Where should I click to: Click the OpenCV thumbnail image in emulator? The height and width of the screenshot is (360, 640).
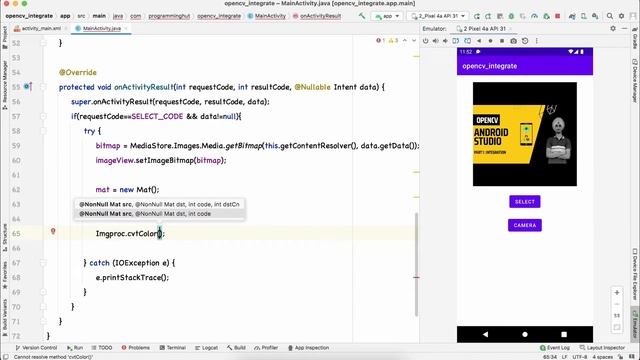point(525,134)
